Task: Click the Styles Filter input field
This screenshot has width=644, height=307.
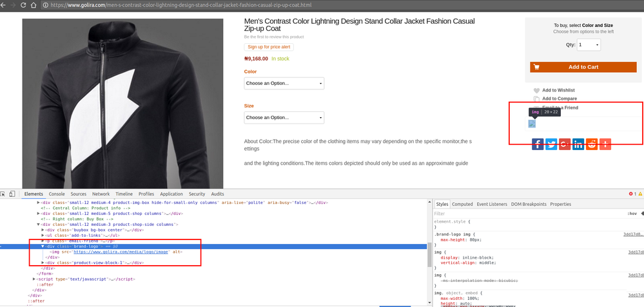Action: 528,214
